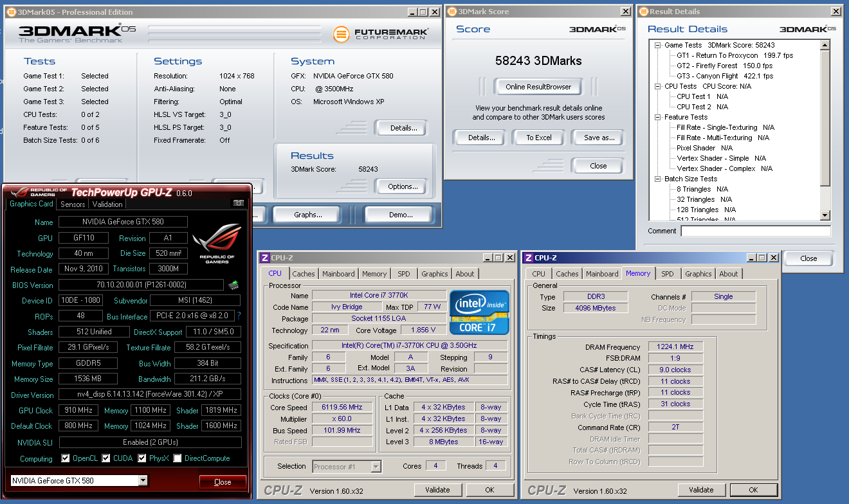
Task: Open the NVIDIA GeForce GTX 580 GPU dropdown
Action: click(x=143, y=480)
